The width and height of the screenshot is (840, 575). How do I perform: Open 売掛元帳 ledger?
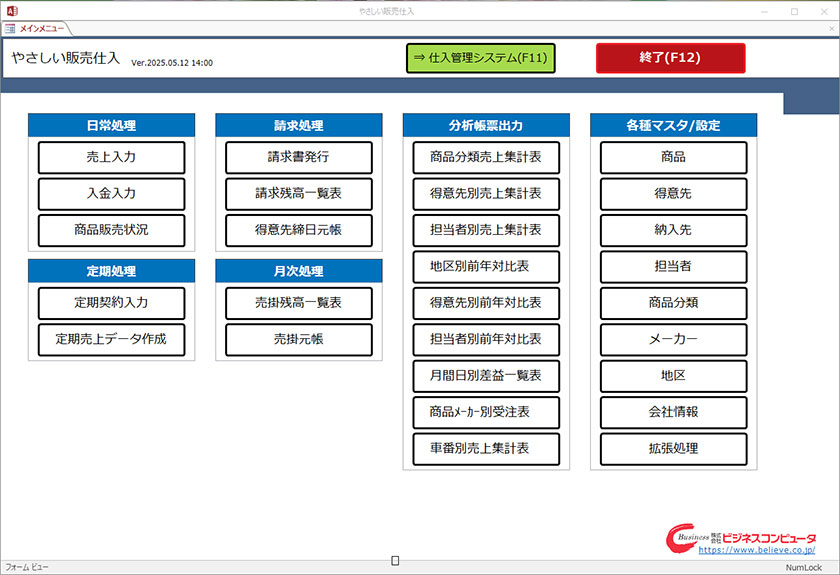coord(299,340)
